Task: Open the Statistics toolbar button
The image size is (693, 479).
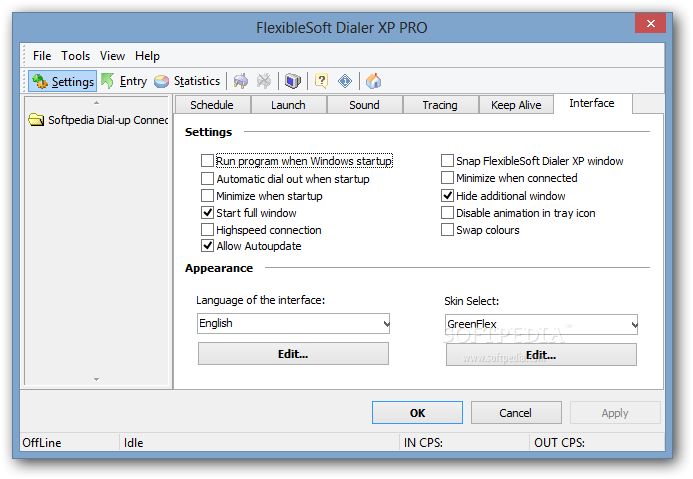Action: (x=187, y=81)
